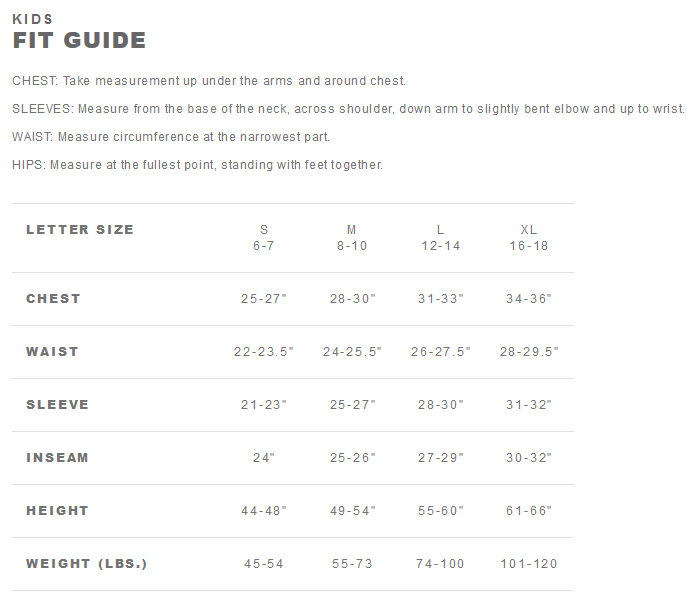Viewport: 694px width, 600px height.
Task: Select the SLEEVE row label
Action: tap(57, 404)
